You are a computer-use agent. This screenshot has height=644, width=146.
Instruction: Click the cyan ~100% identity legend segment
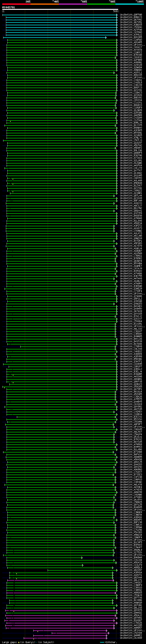click(130, 4)
